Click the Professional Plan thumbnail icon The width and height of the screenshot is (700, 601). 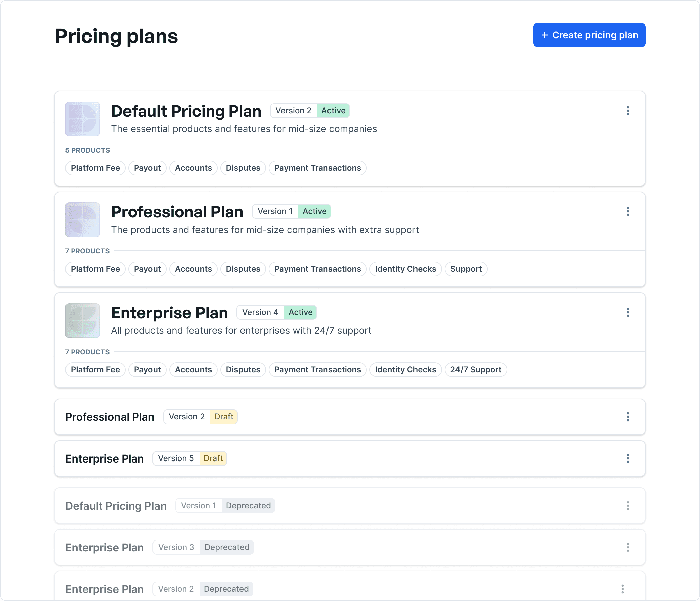coord(82,220)
